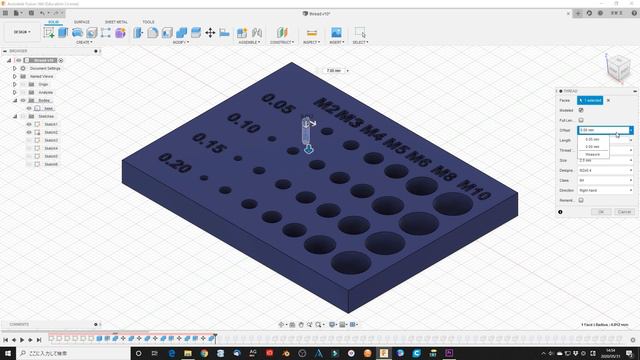This screenshot has width=640, height=360.
Task: Click the pan hand navigation icon
Action: tap(301, 324)
